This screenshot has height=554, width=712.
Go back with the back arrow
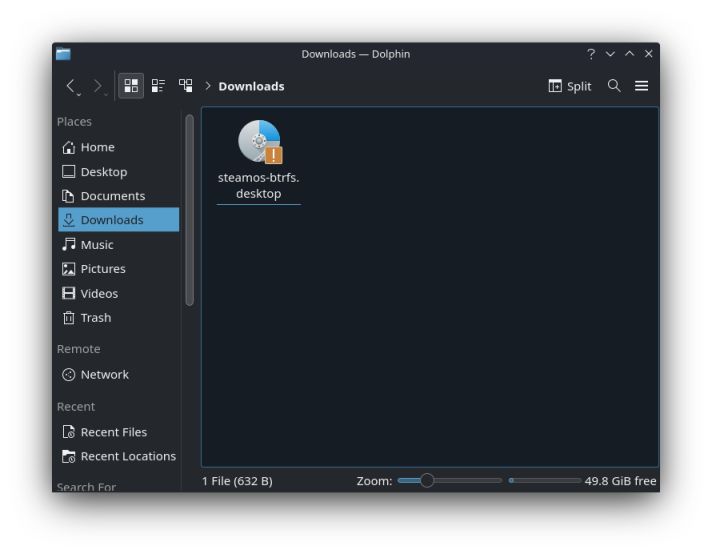(71, 86)
